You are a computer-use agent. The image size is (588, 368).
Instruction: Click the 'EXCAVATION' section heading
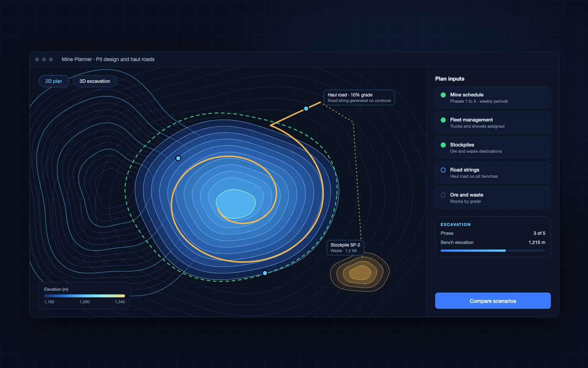pyautogui.click(x=456, y=224)
